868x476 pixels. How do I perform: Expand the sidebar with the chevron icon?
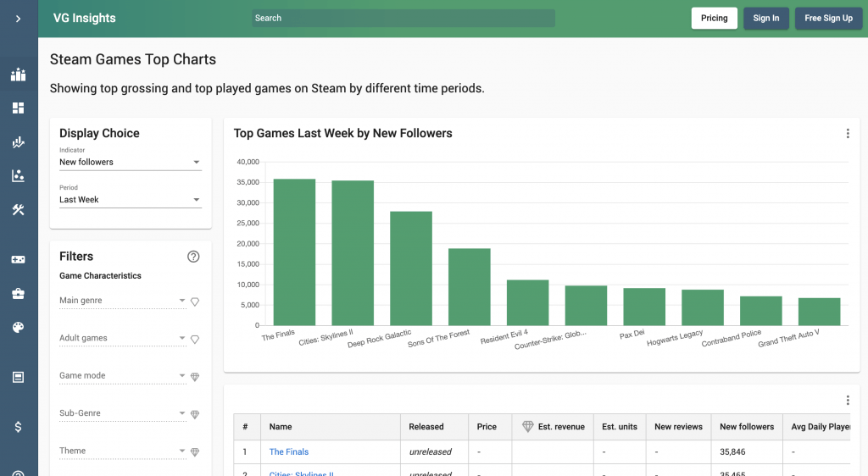click(x=19, y=19)
